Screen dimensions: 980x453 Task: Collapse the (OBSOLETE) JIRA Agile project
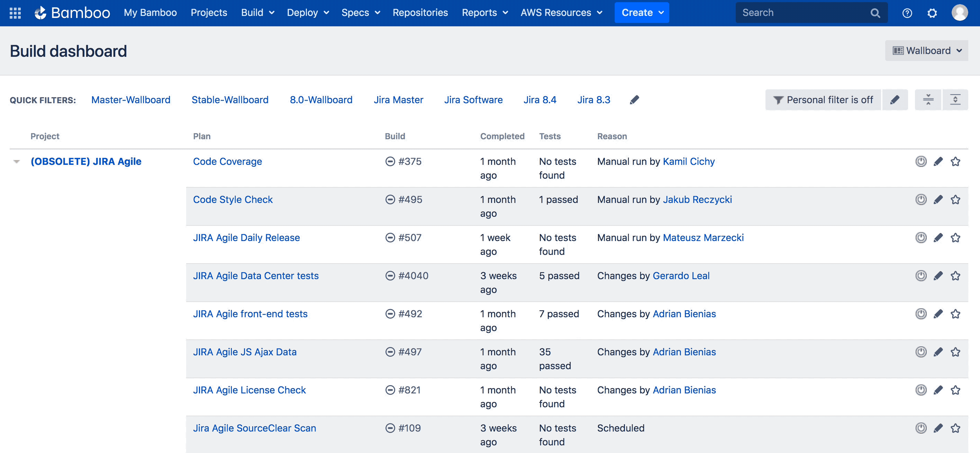pos(16,161)
